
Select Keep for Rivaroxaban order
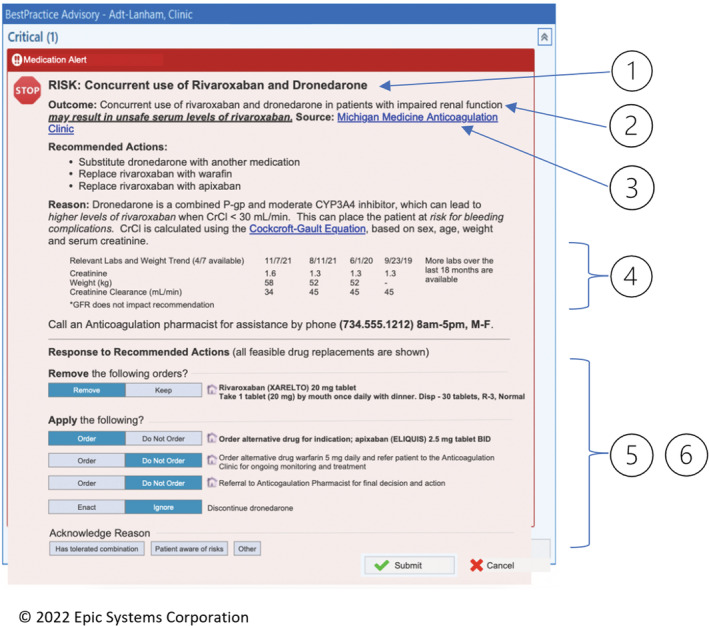click(x=163, y=390)
